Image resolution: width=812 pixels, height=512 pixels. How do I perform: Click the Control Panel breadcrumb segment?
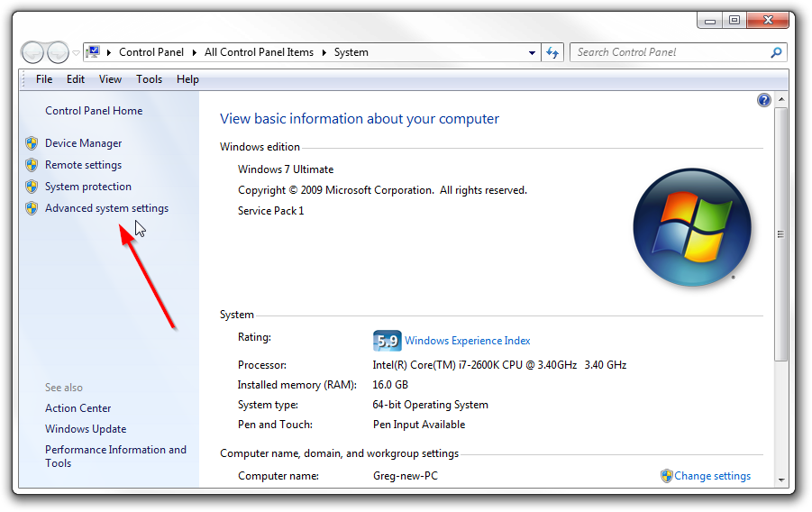151,52
